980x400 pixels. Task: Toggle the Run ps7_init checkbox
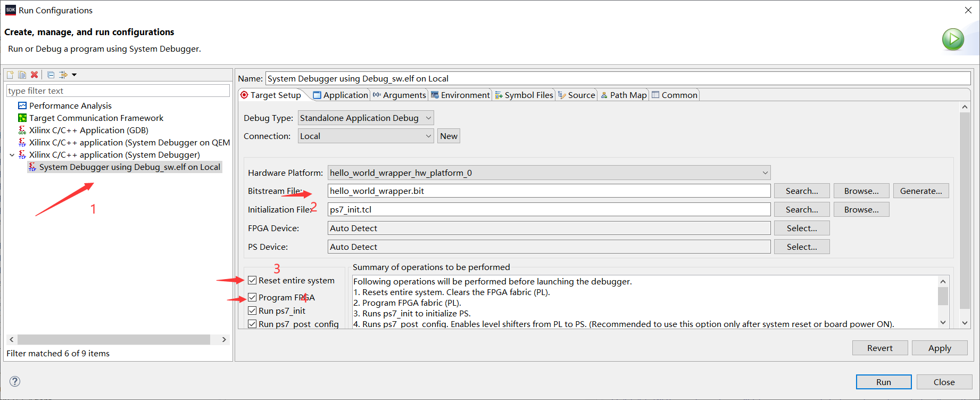click(x=252, y=311)
